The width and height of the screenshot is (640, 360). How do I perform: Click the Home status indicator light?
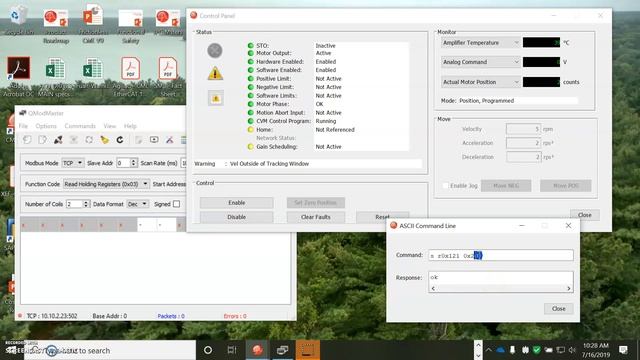coord(251,130)
